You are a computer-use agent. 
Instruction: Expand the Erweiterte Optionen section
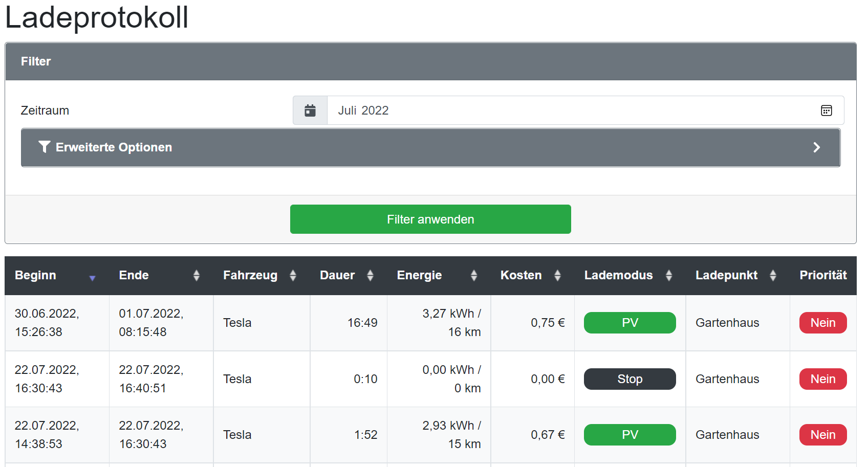tap(114, 147)
